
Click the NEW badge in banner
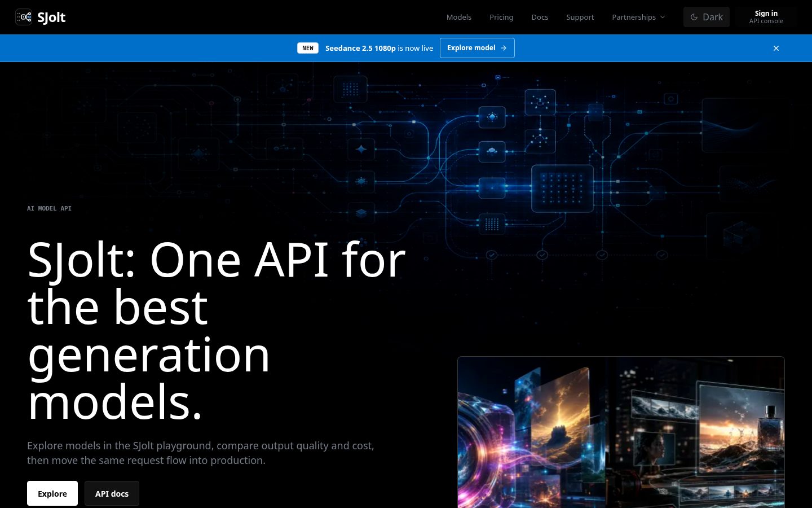point(308,48)
